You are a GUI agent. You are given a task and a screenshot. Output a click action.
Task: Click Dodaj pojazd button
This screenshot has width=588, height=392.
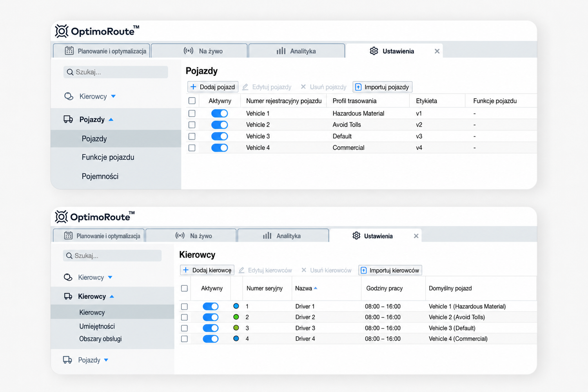[213, 87]
